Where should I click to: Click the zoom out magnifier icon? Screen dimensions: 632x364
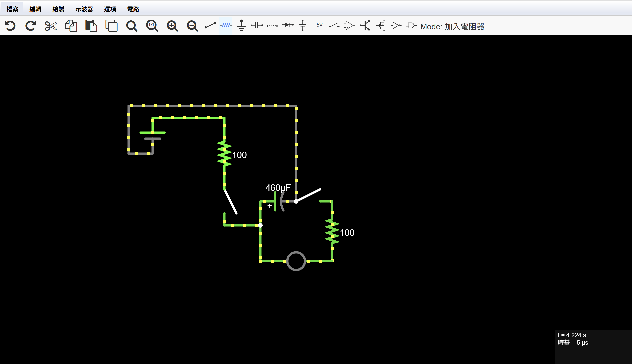(192, 26)
